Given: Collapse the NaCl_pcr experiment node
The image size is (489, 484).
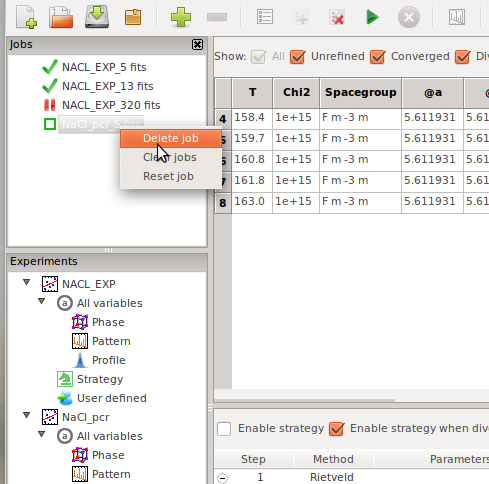Looking at the screenshot, I should 27,415.
